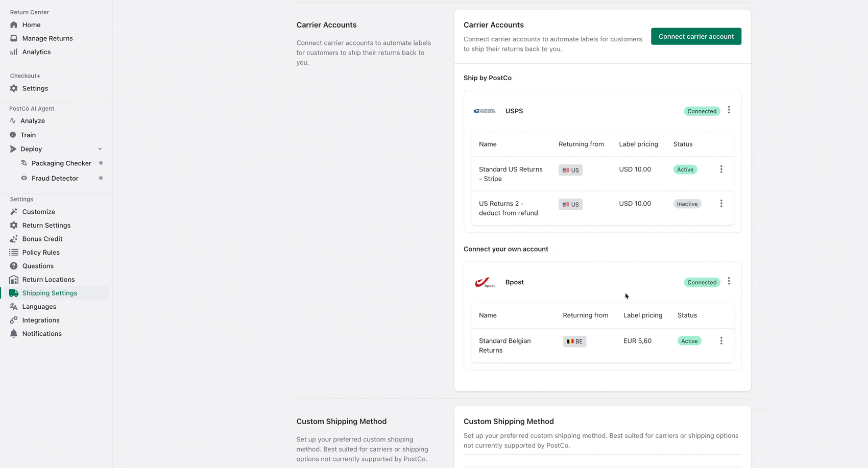Click the Languages translate icon

pos(14,307)
